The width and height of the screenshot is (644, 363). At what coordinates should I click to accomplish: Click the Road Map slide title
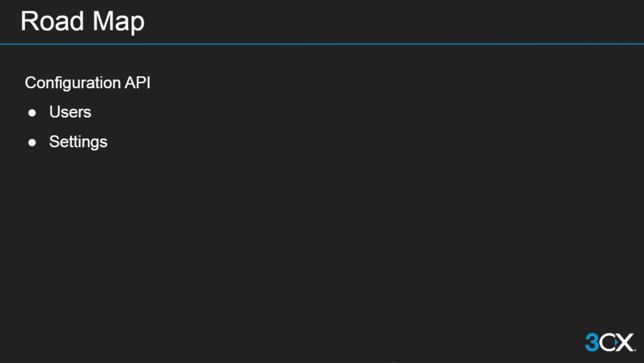click(x=82, y=21)
